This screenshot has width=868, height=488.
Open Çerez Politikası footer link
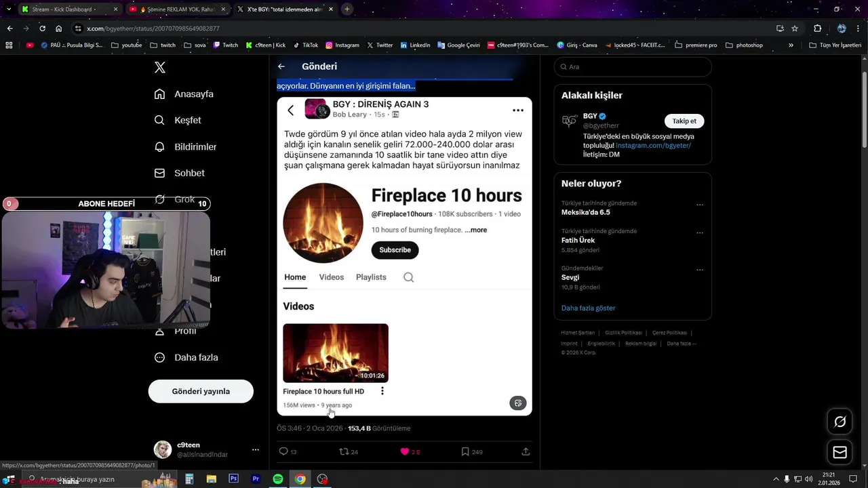point(669,333)
